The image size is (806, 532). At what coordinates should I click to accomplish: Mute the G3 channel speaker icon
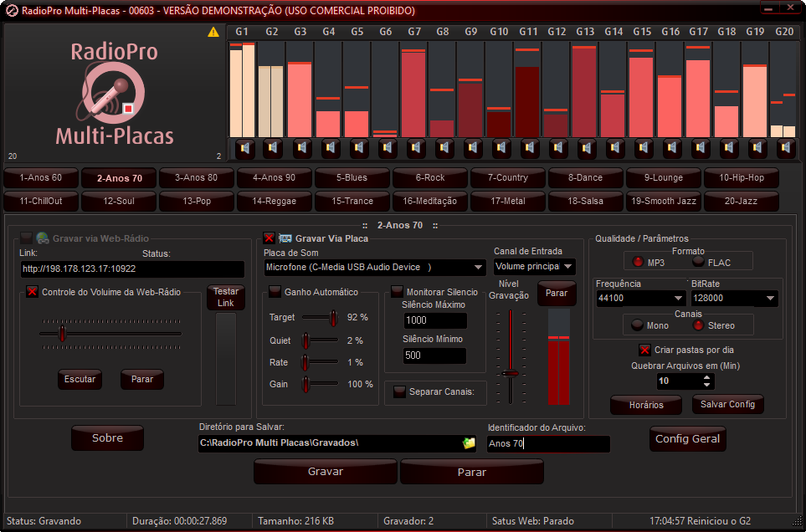click(x=302, y=148)
